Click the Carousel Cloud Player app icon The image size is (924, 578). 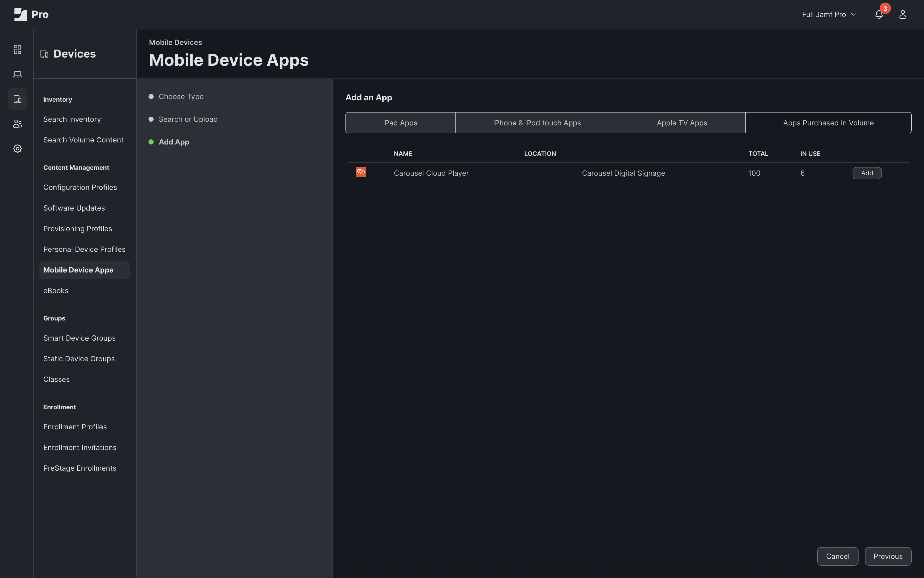tap(361, 172)
